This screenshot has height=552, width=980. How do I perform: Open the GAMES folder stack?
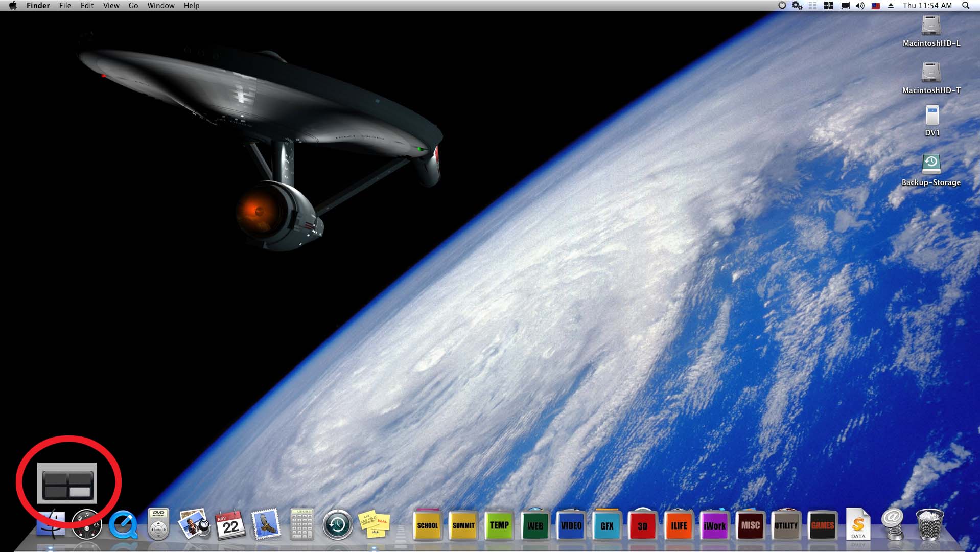point(822,524)
